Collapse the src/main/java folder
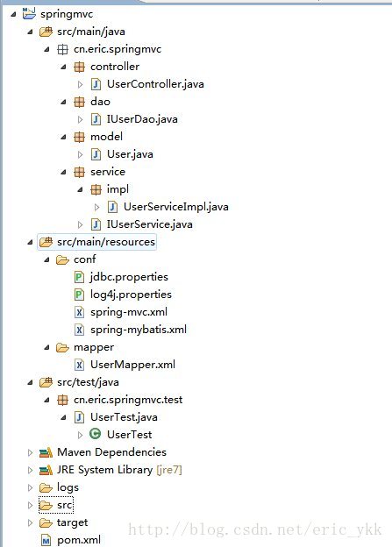 pyautogui.click(x=30, y=32)
